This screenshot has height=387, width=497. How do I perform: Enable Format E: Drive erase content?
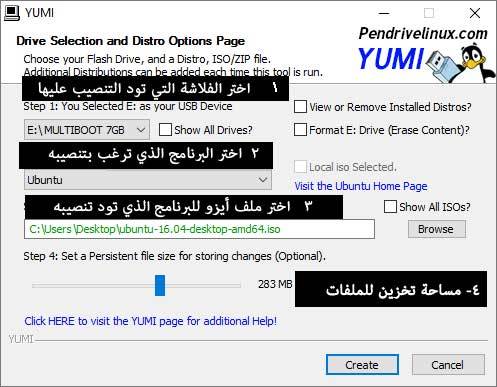(x=300, y=130)
